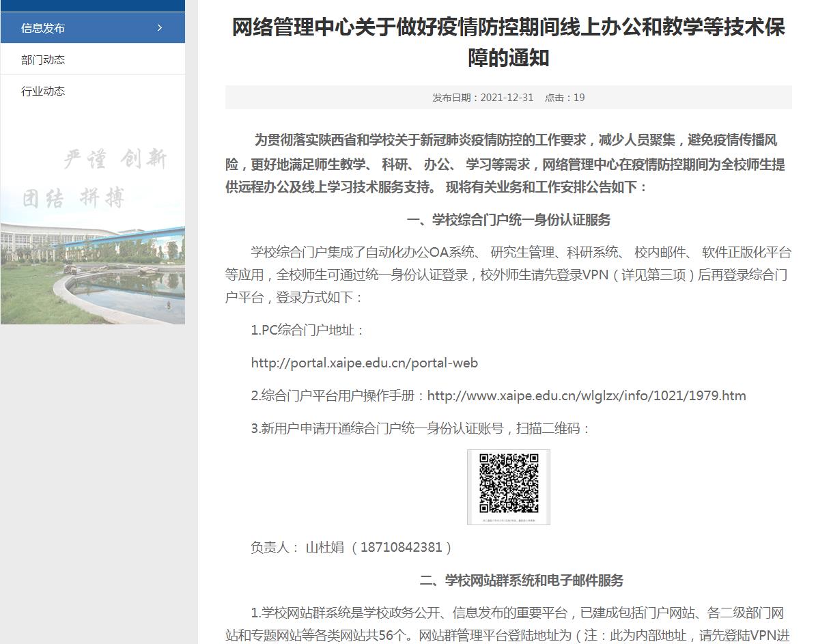
Task: Click the dark blue bar above 信息发布
Action: pyautogui.click(x=92, y=5)
